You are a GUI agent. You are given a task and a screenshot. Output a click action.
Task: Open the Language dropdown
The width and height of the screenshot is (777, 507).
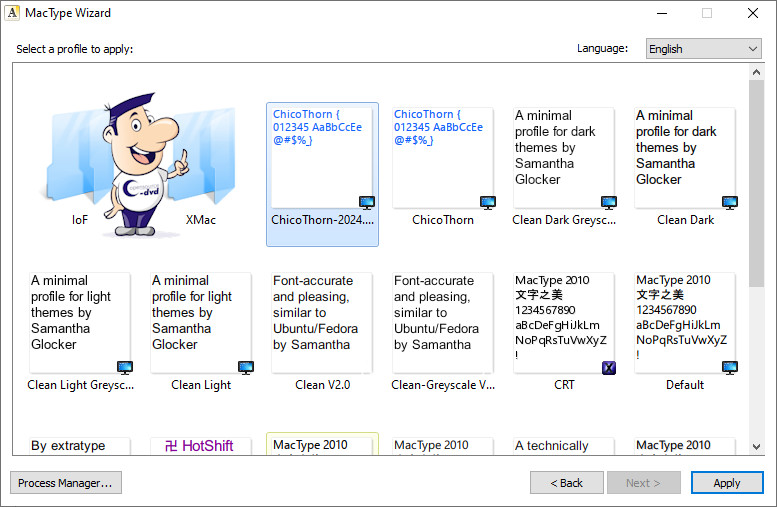[703, 49]
